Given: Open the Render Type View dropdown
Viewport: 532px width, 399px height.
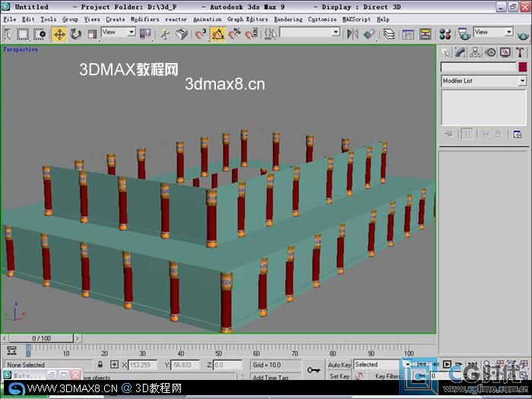Looking at the screenshot, I should (493, 32).
